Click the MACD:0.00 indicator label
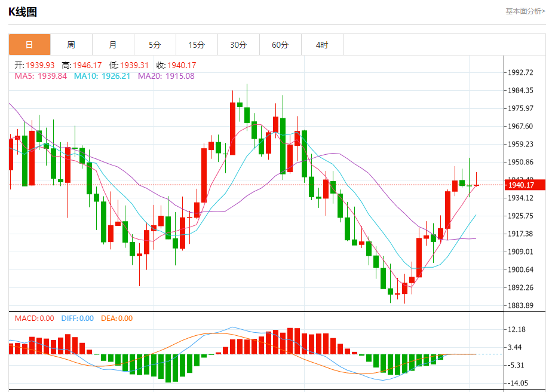The image size is (549, 392). click(x=34, y=318)
